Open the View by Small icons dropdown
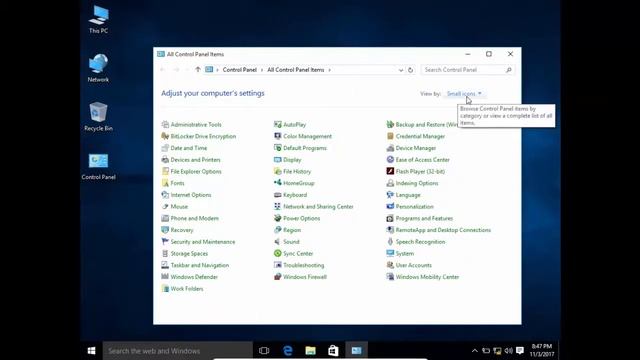 pos(464,93)
